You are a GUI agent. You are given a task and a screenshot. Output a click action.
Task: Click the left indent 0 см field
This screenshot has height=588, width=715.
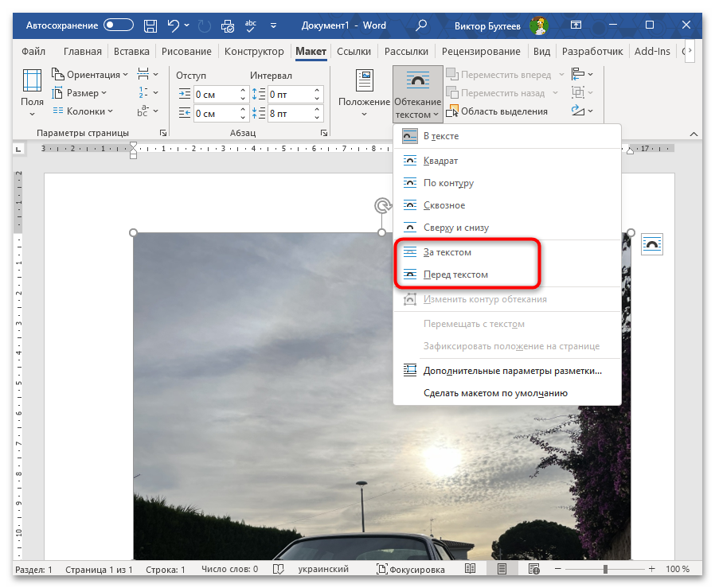[215, 94]
